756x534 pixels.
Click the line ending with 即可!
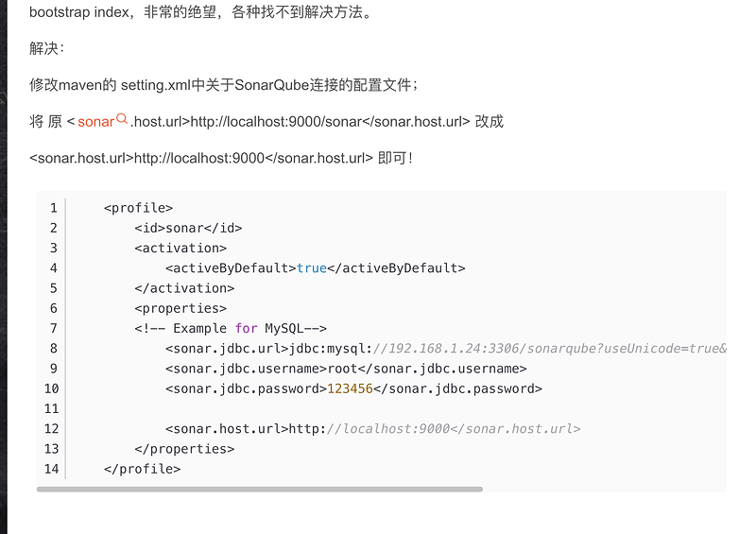pos(221,158)
